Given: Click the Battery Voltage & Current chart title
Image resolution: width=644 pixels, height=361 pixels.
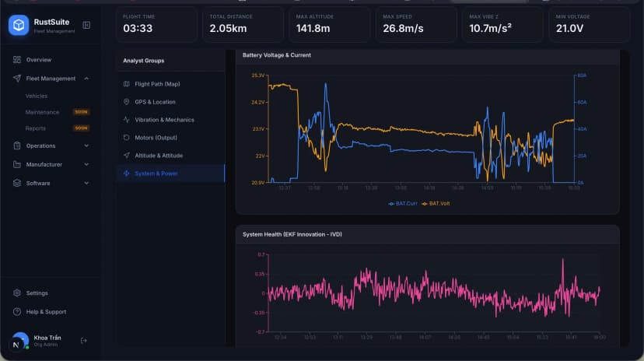Looking at the screenshot, I should point(276,55).
